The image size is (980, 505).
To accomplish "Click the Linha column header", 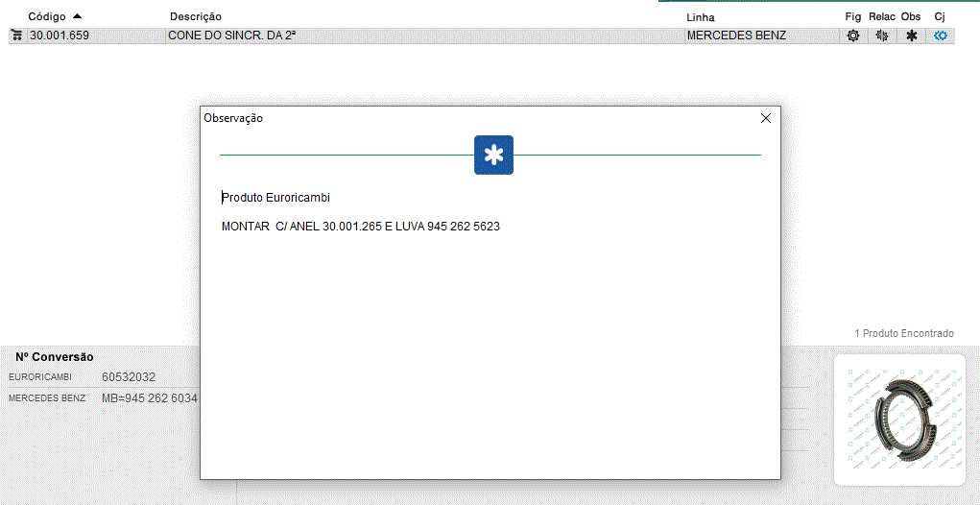I will tap(700, 17).
